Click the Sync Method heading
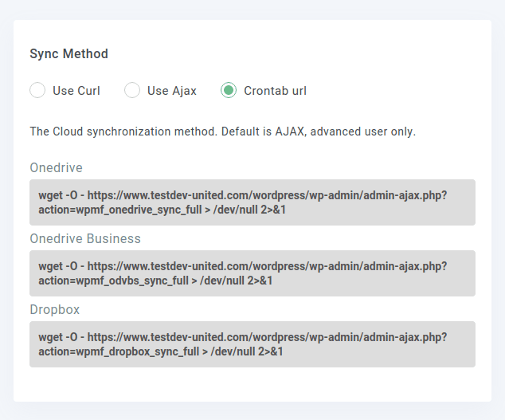505x420 pixels. 69,53
